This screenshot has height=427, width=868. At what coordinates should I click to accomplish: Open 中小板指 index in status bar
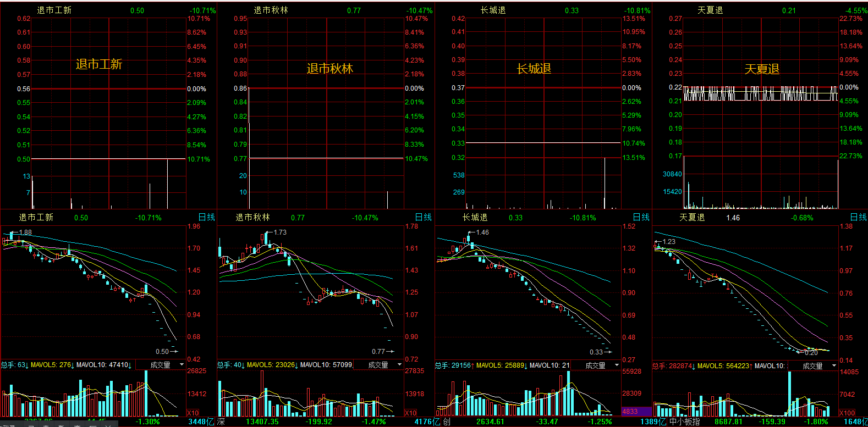pyautogui.click(x=685, y=422)
